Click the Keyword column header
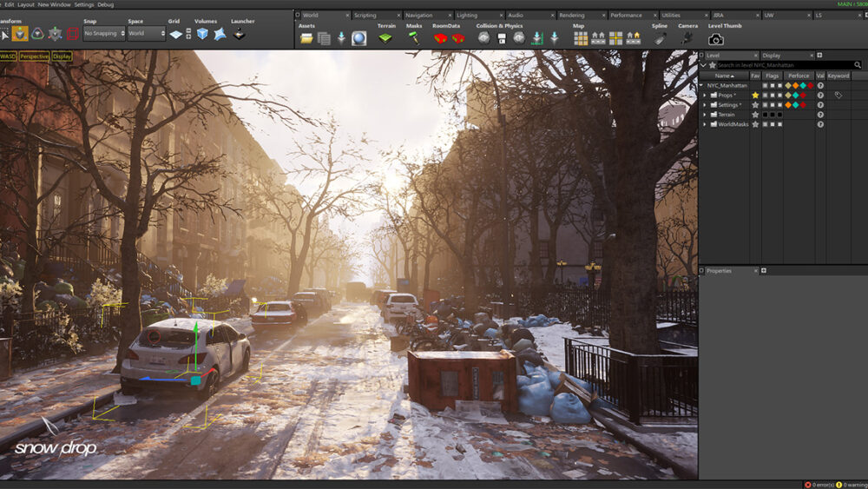868x489 pixels. (x=838, y=76)
